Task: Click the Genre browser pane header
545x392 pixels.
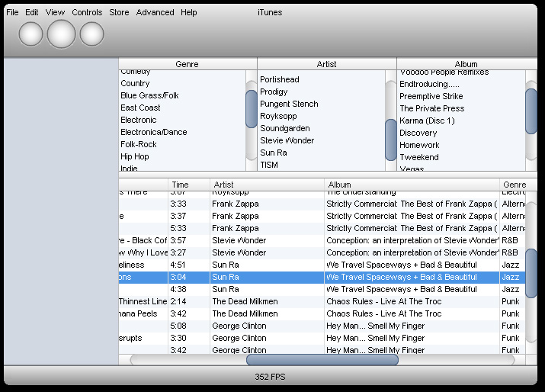Action: coord(188,64)
